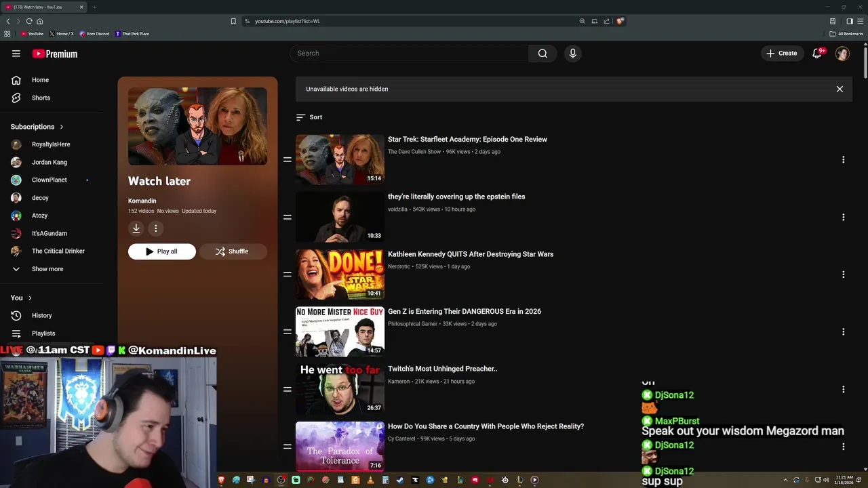The width and height of the screenshot is (868, 488).
Task: Open the Sort dropdown
Action: 309,117
